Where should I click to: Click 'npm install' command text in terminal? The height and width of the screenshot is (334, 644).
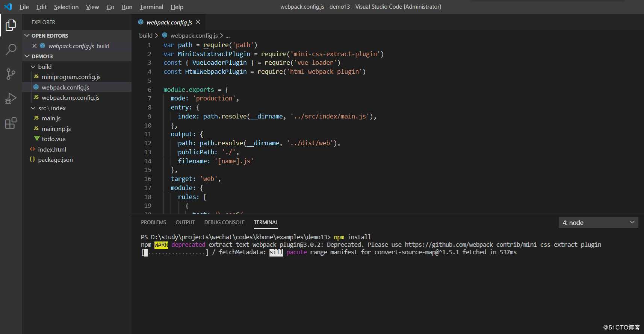pyautogui.click(x=352, y=237)
